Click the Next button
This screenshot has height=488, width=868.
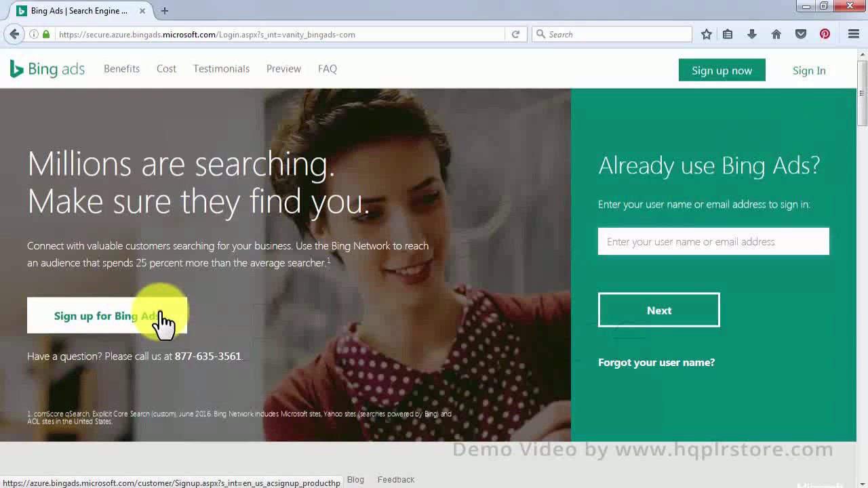point(659,310)
